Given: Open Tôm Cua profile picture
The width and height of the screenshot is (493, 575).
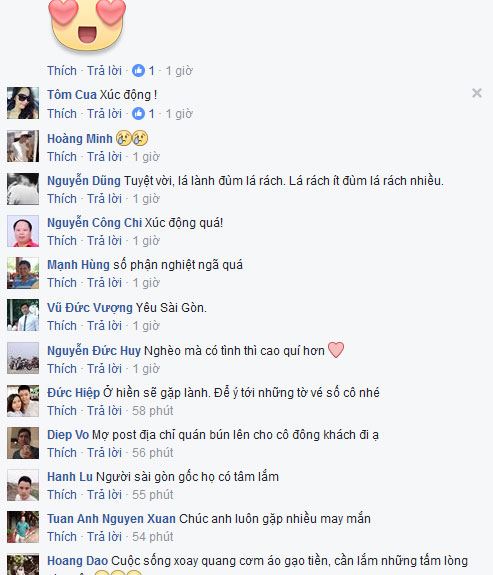Looking at the screenshot, I should pos(23,103).
